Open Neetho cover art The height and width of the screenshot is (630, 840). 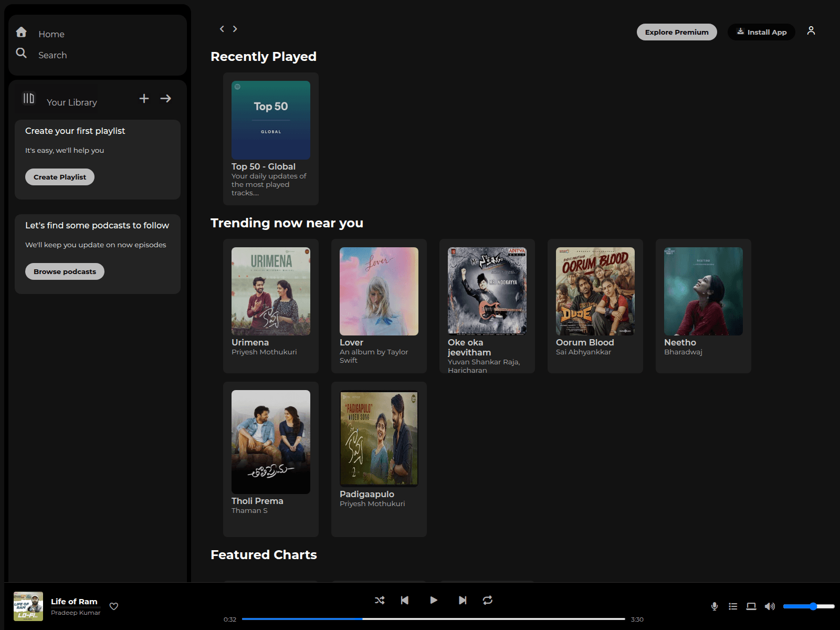pyautogui.click(x=703, y=291)
